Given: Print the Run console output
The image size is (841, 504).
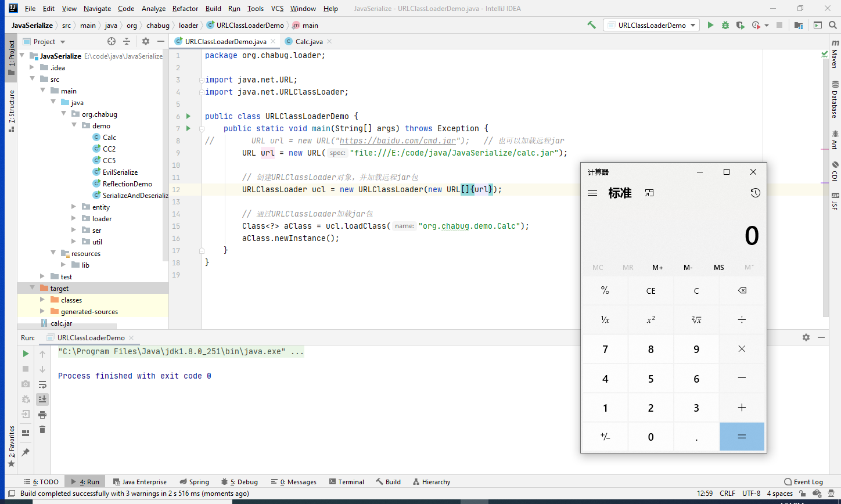Looking at the screenshot, I should click(x=42, y=415).
